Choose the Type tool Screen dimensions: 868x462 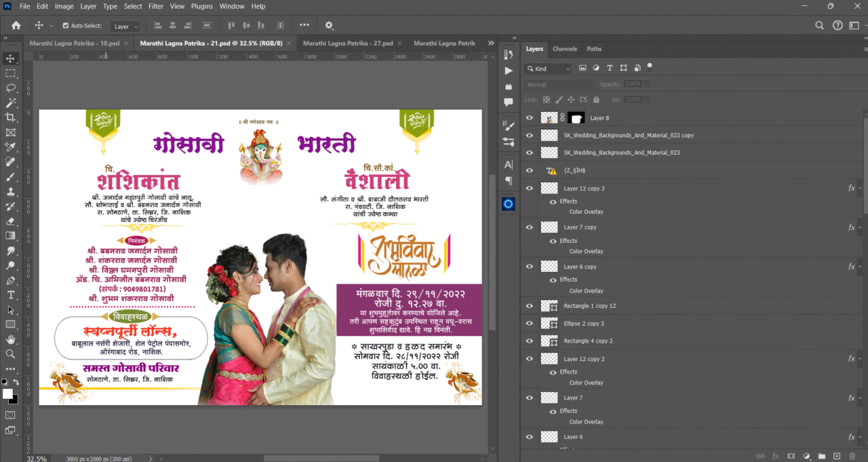11,295
